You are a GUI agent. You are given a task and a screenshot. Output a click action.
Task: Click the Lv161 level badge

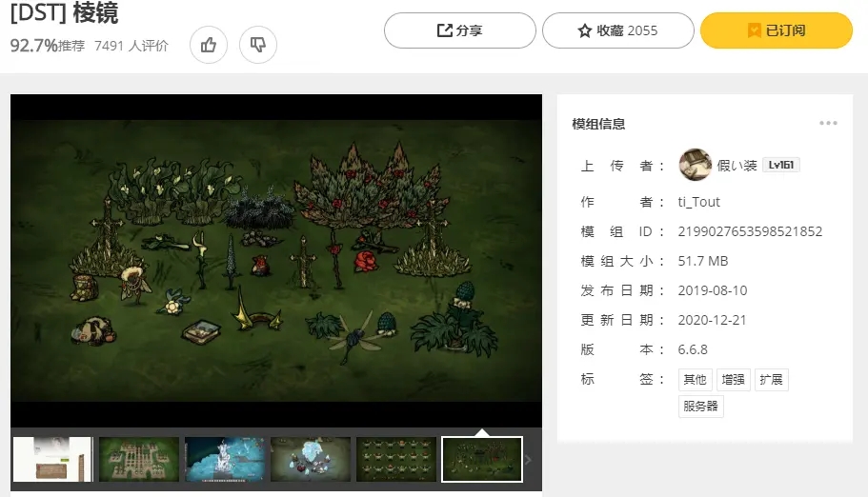[x=781, y=165]
